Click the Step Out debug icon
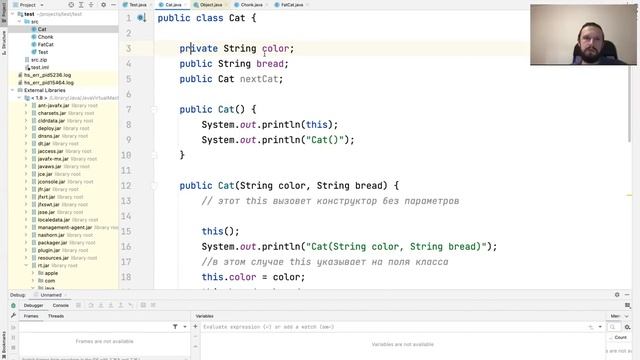 (121, 305)
